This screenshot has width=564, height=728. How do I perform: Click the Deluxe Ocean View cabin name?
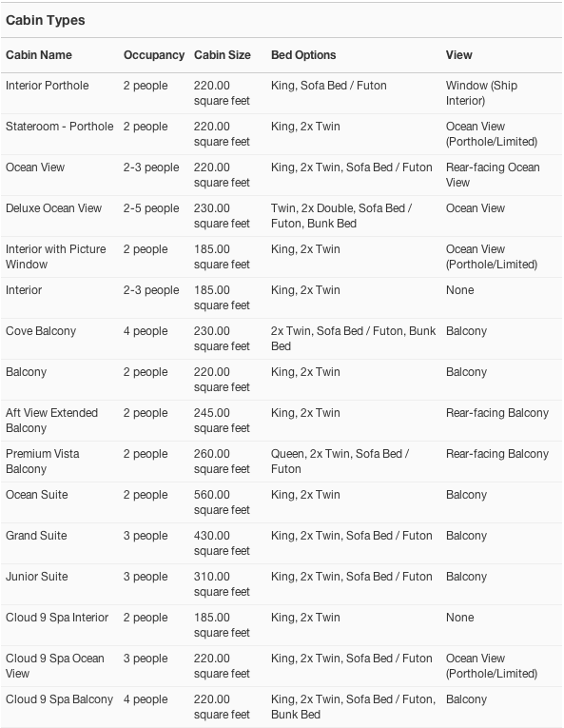pyautogui.click(x=53, y=208)
